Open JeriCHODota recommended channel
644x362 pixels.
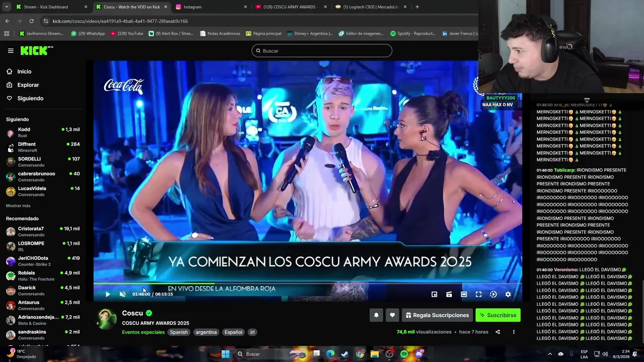tap(43, 261)
